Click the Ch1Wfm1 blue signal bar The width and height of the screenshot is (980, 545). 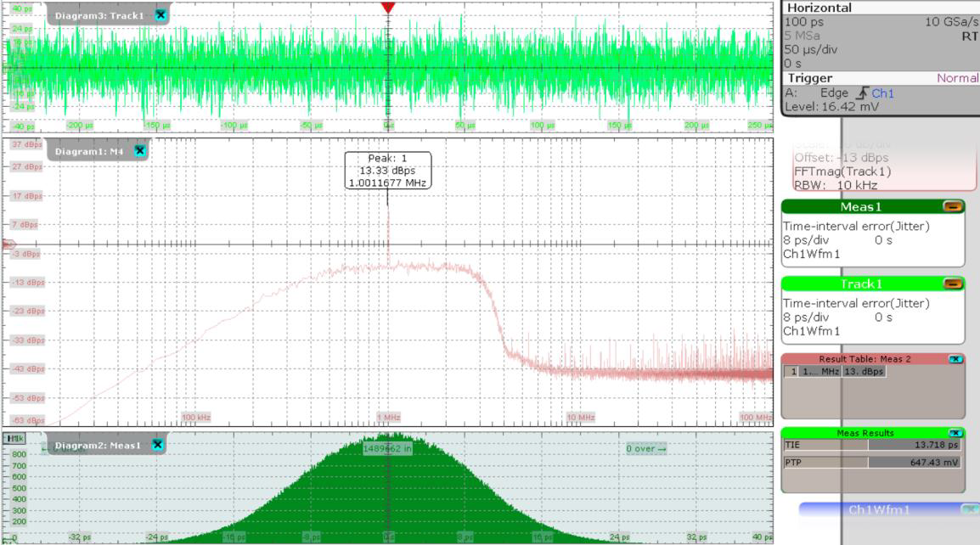coord(878,510)
